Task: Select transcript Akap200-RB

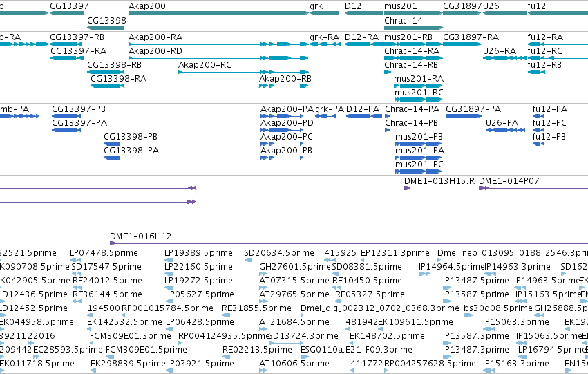Action: coord(284,86)
